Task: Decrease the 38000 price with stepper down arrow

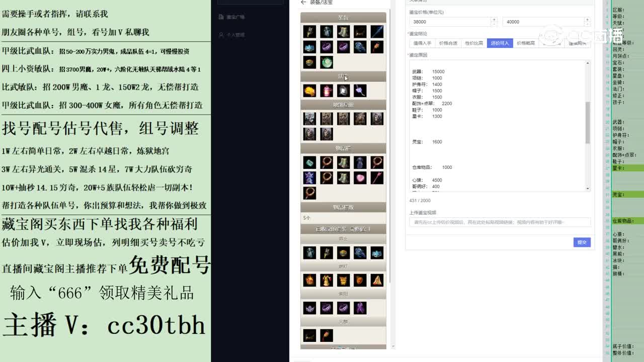Action: pos(494,24)
